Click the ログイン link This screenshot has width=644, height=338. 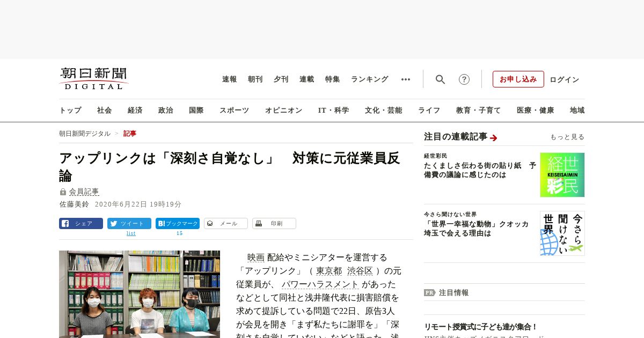click(565, 80)
